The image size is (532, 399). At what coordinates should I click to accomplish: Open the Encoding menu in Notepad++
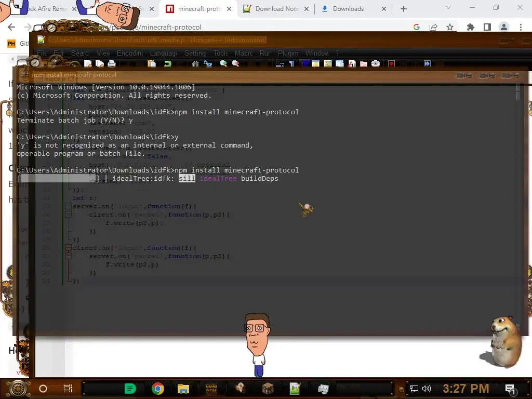130,54
